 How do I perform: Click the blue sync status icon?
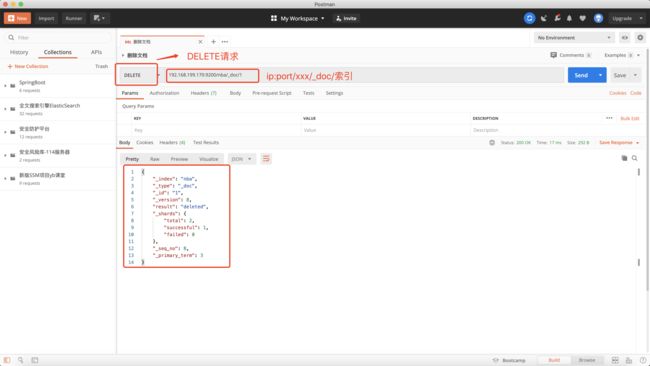click(x=529, y=18)
